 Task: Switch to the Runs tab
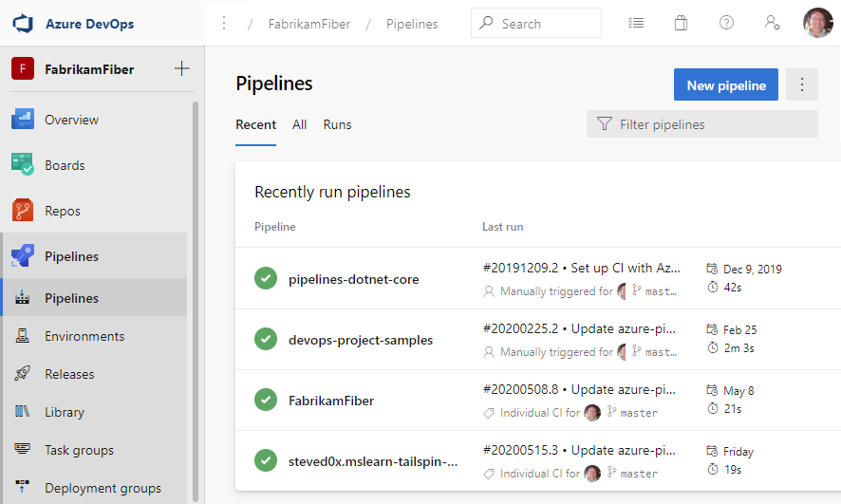point(337,124)
